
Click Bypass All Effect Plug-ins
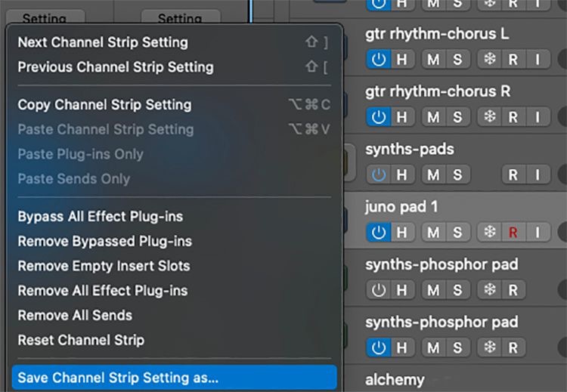click(100, 216)
